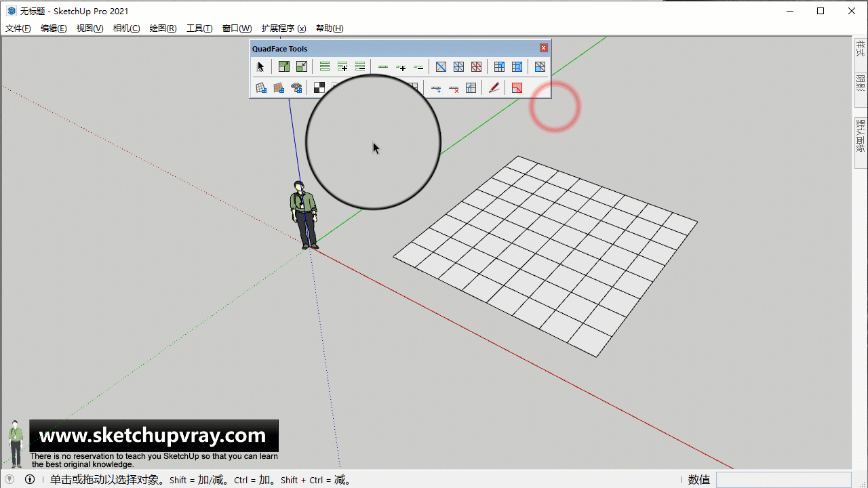Click the tan terrain mesh convert icon
868x488 pixels.
[x=279, y=87]
